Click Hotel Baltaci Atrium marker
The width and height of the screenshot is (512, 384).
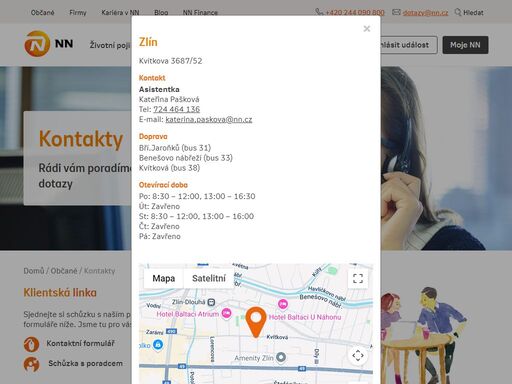[227, 313]
